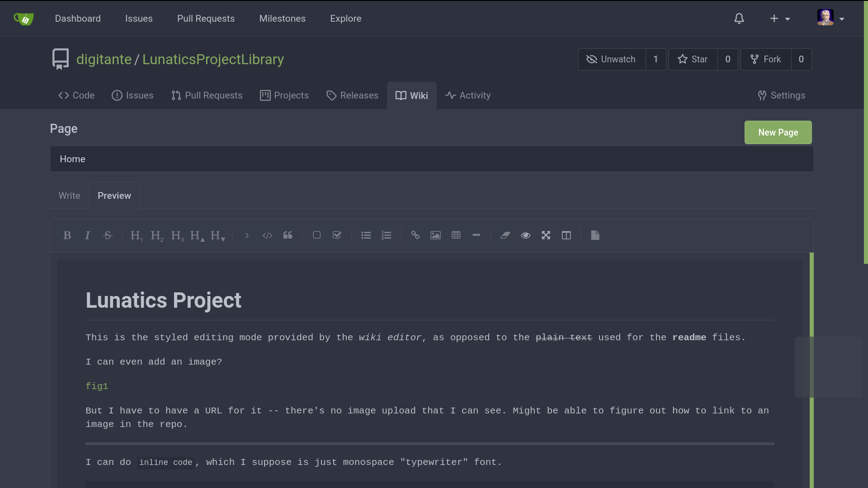Click the New Page button
The height and width of the screenshot is (488, 868).
pos(778,132)
